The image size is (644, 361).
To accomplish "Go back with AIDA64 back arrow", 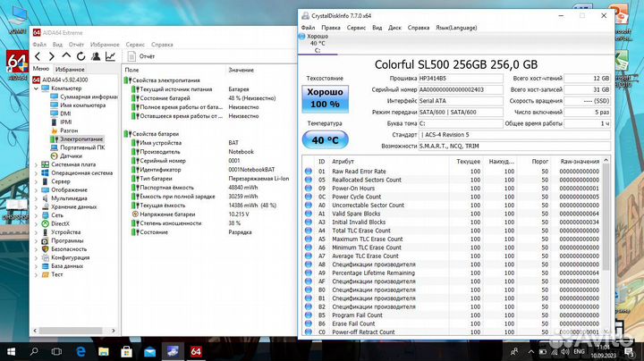I will click(x=38, y=56).
